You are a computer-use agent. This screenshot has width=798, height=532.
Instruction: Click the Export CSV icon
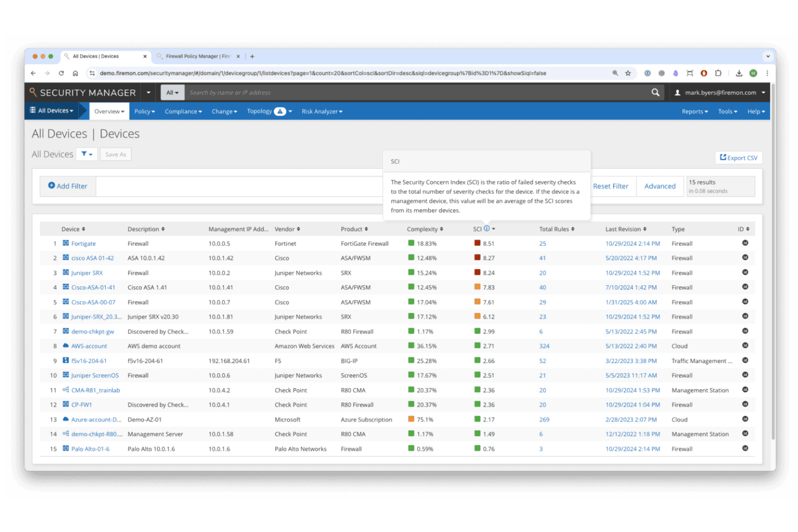pyautogui.click(x=723, y=157)
